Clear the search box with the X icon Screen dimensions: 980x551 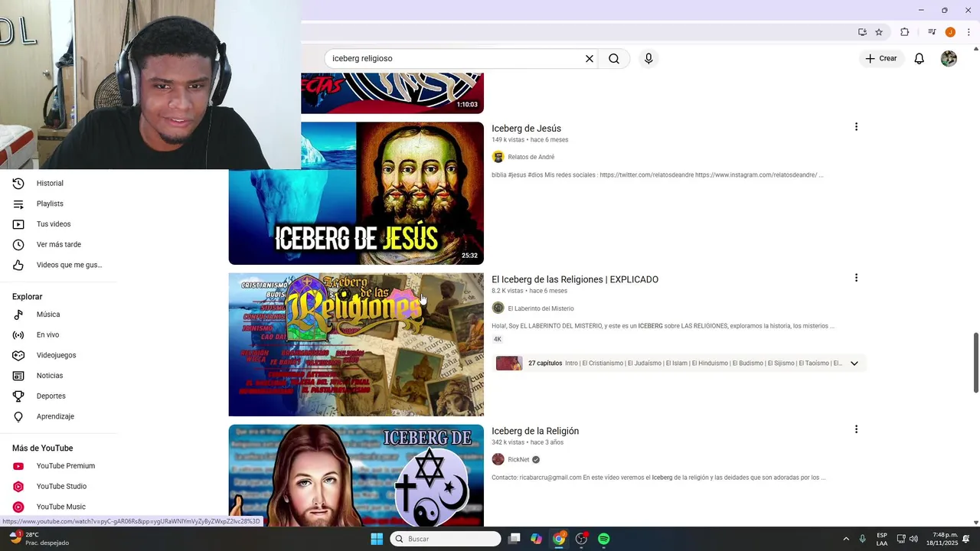[590, 58]
